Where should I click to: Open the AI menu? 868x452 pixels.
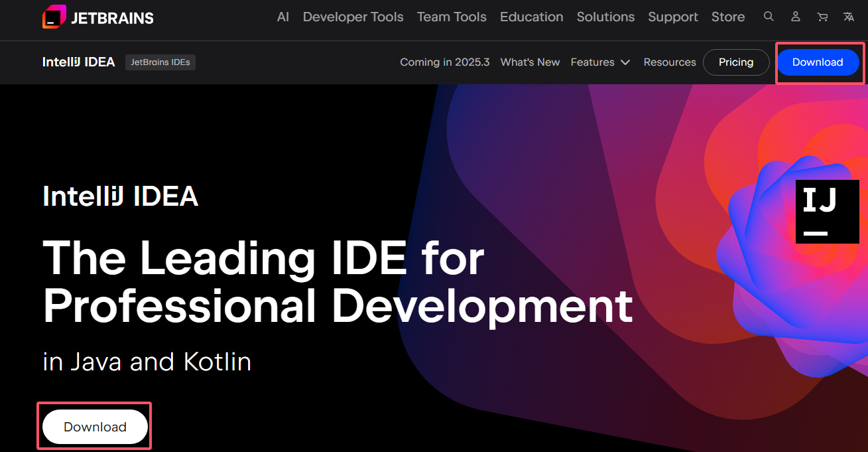[283, 17]
